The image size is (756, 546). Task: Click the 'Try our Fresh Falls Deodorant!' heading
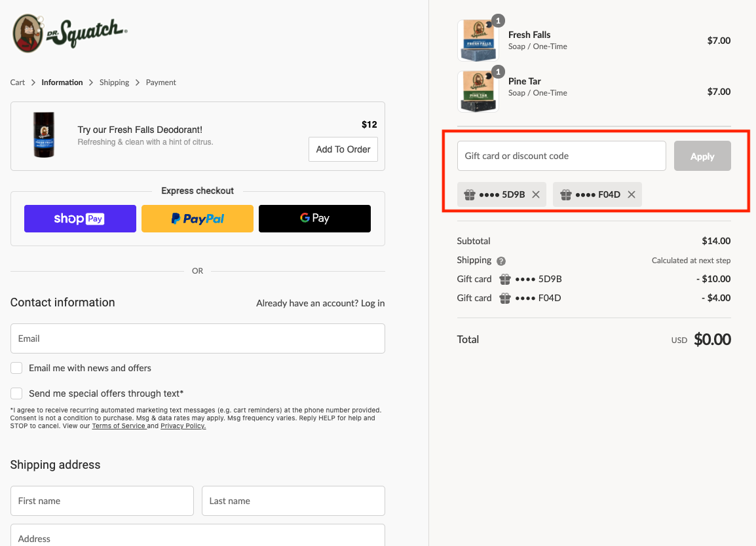pyautogui.click(x=140, y=130)
